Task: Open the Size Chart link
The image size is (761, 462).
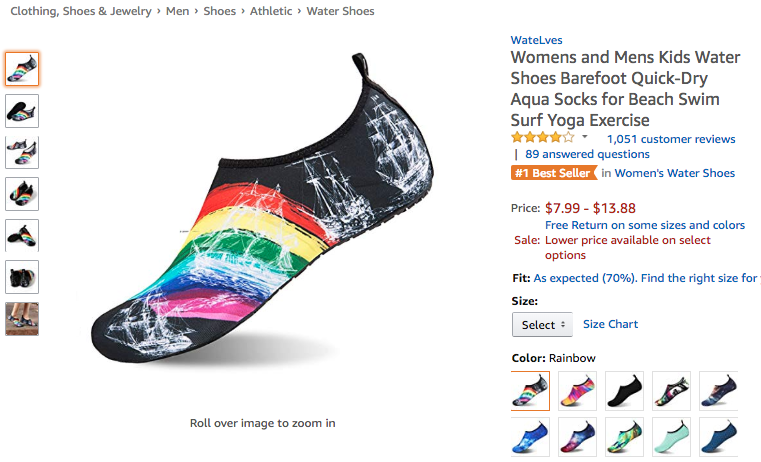Action: [610, 324]
